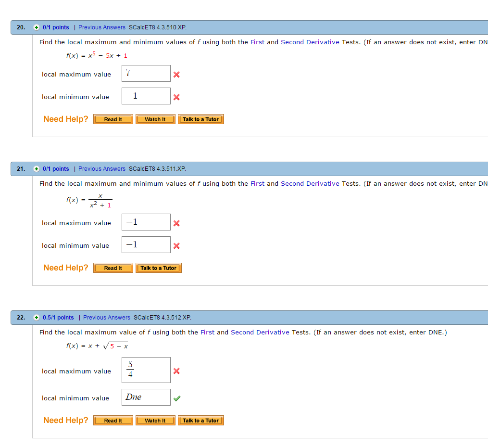Click Watch It for question 20
Viewport: 488px width, 448px height.
tap(155, 119)
